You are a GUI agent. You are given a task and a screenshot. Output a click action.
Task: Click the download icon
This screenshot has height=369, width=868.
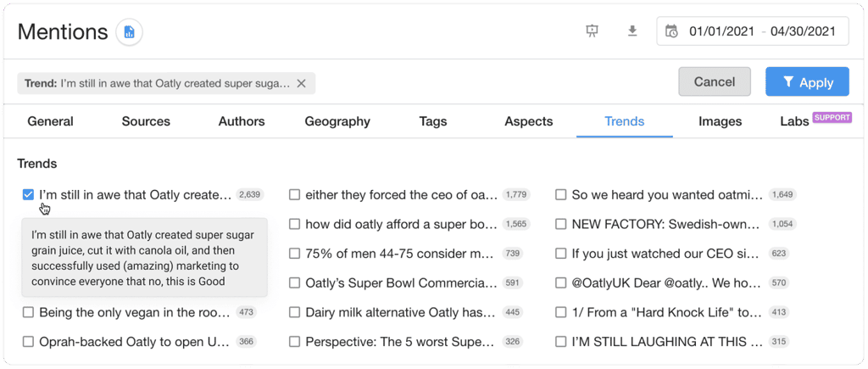pos(632,31)
